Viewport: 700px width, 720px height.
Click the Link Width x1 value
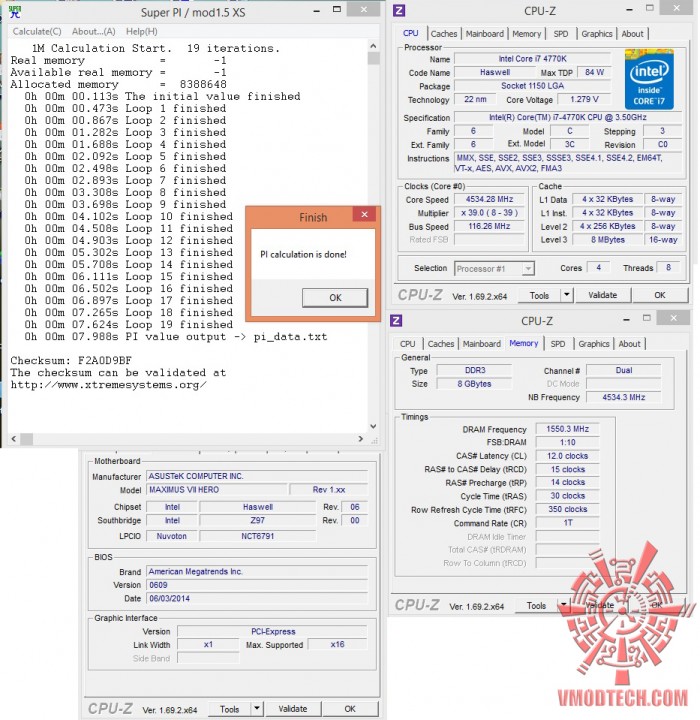coord(208,645)
